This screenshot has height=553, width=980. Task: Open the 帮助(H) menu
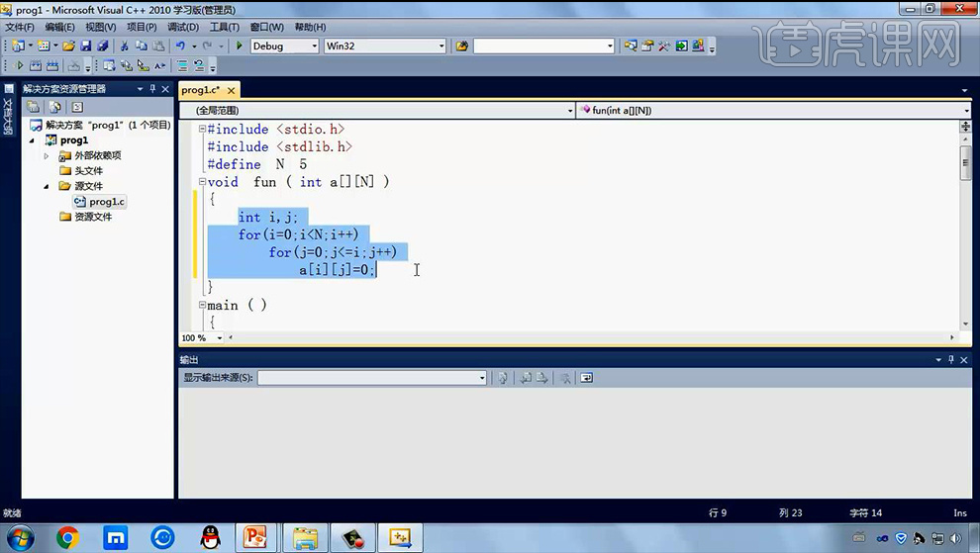(x=310, y=27)
